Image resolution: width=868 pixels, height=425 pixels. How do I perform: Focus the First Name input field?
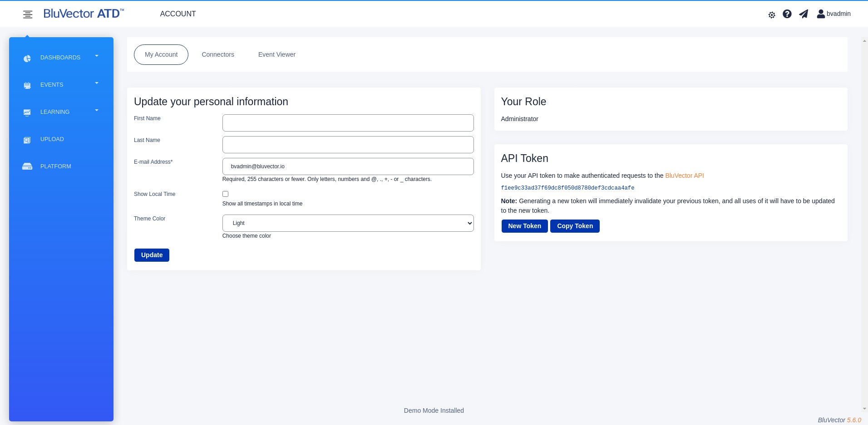pos(348,123)
